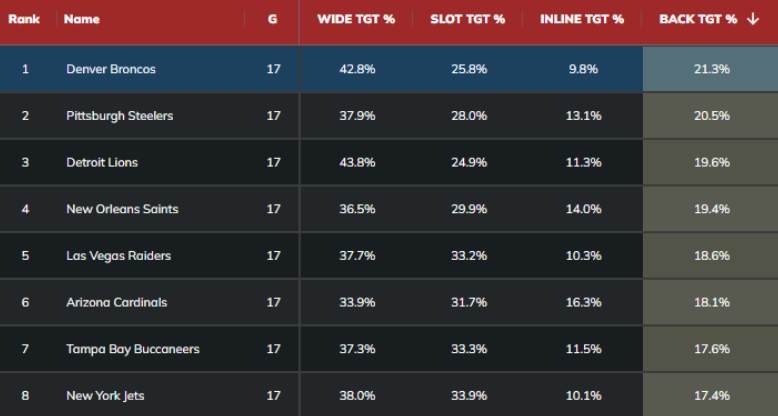Image resolution: width=778 pixels, height=416 pixels.
Task: Click the Tampa Bay Buccaneers name
Action: [x=133, y=349]
